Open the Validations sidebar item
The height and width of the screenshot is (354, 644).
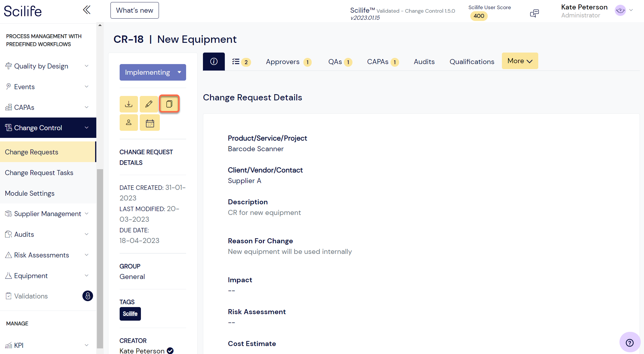31,296
